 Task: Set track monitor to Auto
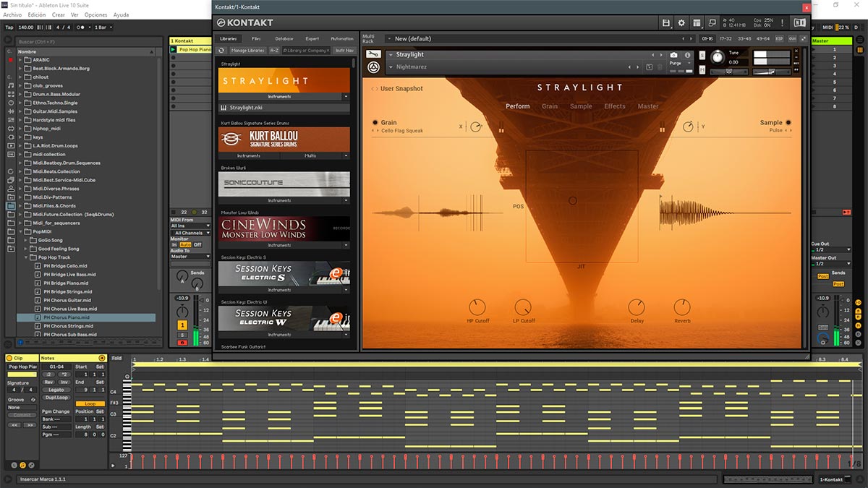coord(186,244)
